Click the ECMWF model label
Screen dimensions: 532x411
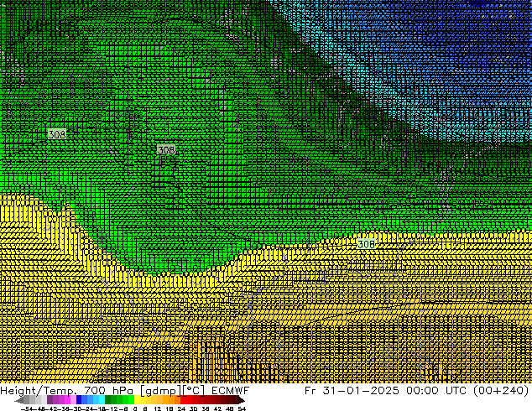pyautogui.click(x=231, y=391)
